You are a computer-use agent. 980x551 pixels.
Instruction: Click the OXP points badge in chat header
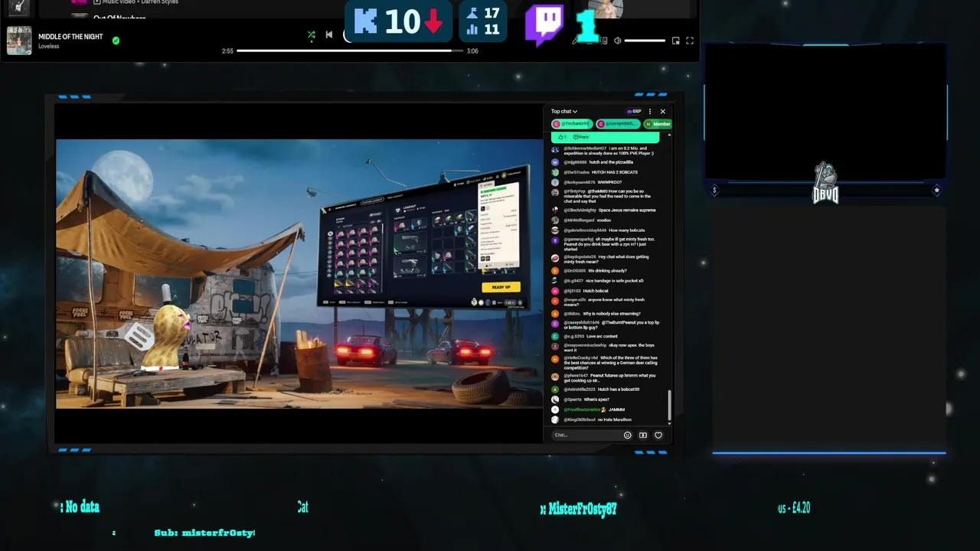(x=634, y=112)
